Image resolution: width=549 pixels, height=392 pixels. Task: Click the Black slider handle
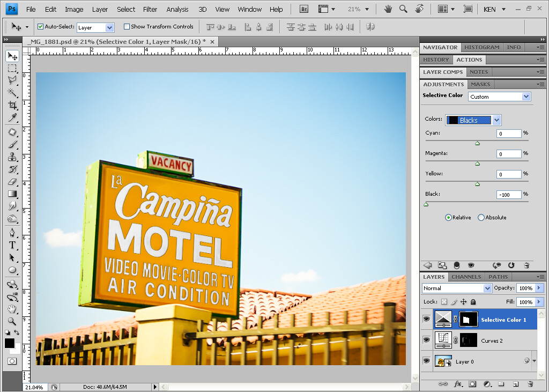(426, 204)
